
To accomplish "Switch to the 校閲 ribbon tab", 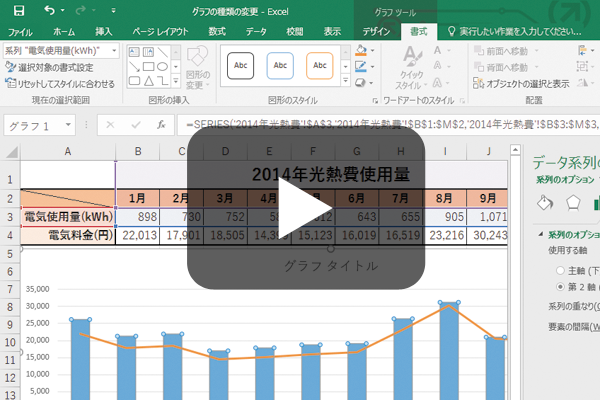I will (x=295, y=32).
